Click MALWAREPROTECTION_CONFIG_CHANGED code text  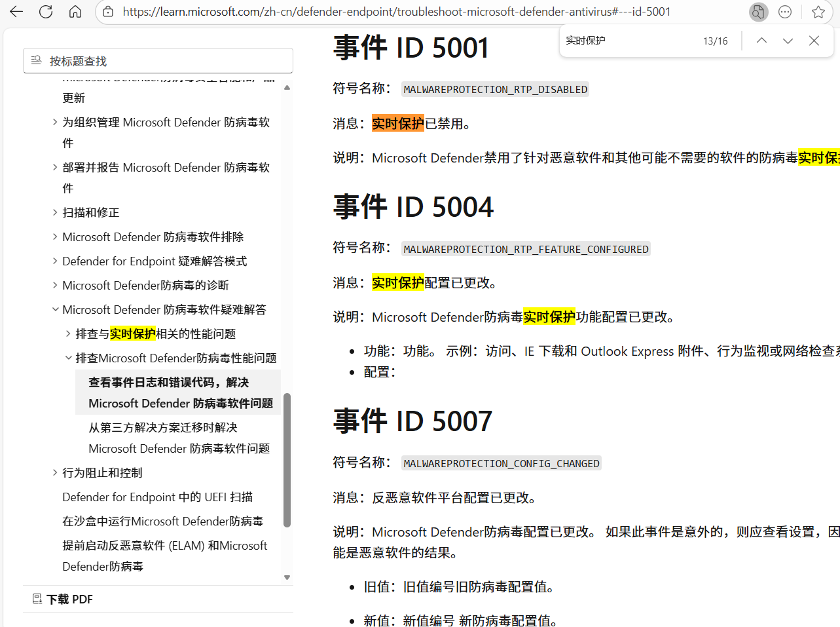(502, 463)
